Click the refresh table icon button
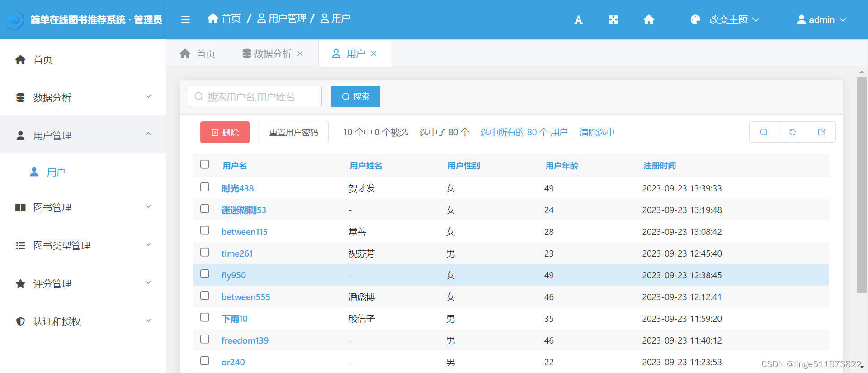 coord(793,132)
